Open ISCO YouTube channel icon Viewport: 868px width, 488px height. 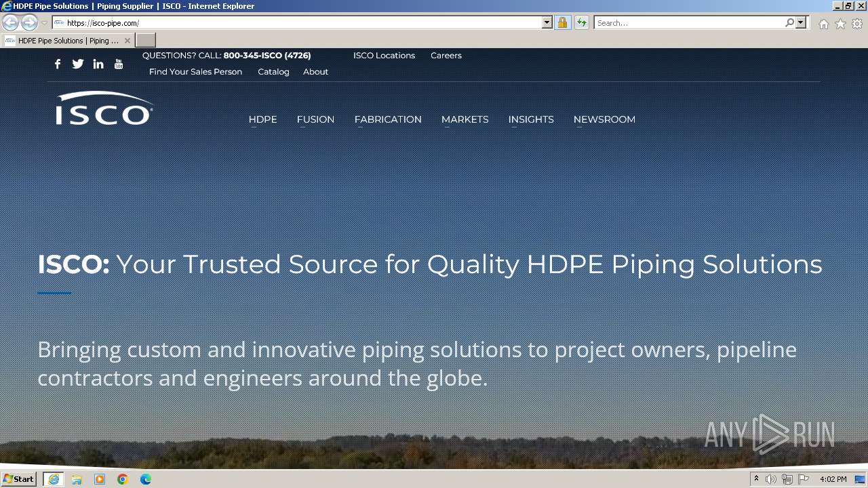click(119, 64)
